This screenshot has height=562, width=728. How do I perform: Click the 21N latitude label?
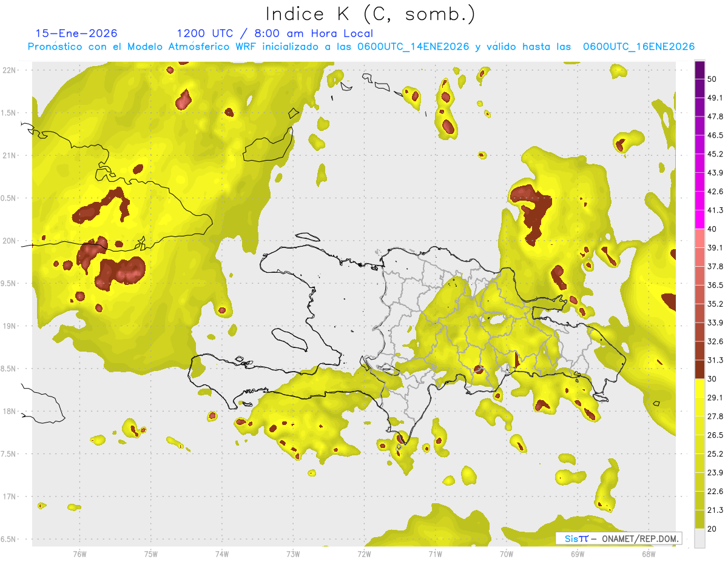point(9,155)
